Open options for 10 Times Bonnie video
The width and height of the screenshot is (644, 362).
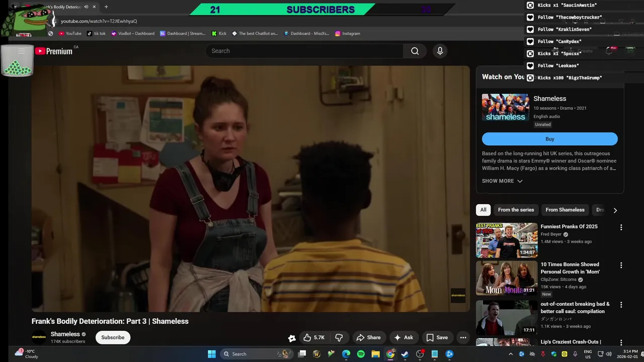[621, 265]
